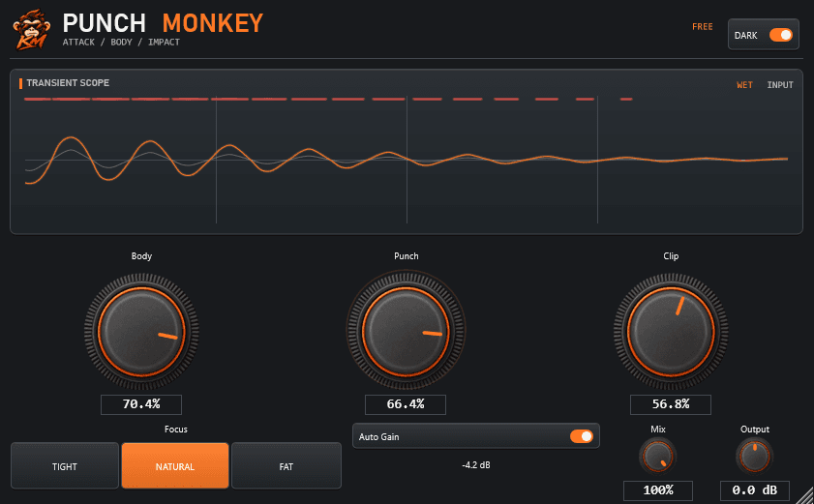This screenshot has height=504, width=814.
Task: Click the window resize grip corner
Action: pyautogui.click(x=805, y=495)
